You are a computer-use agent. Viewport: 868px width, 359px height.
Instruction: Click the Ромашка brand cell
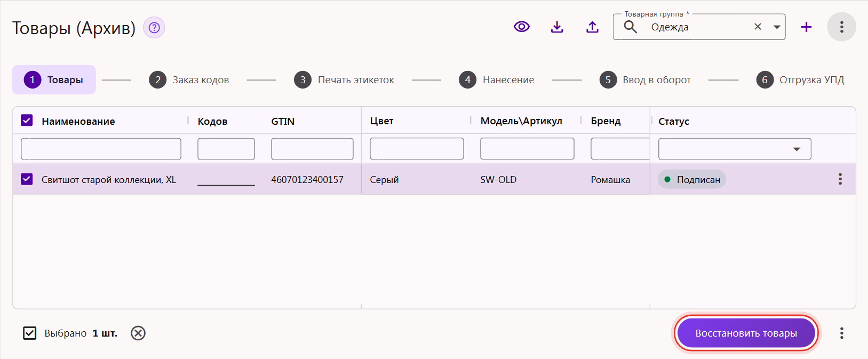(x=610, y=180)
